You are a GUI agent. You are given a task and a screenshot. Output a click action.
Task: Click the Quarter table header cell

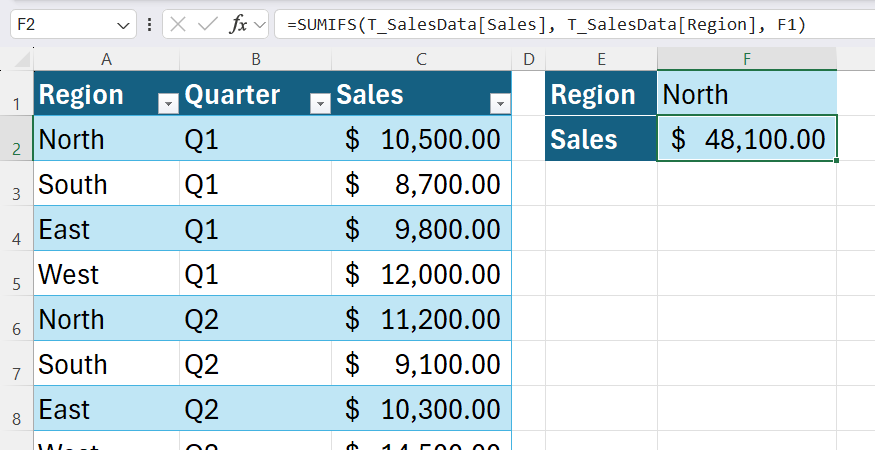click(x=256, y=93)
